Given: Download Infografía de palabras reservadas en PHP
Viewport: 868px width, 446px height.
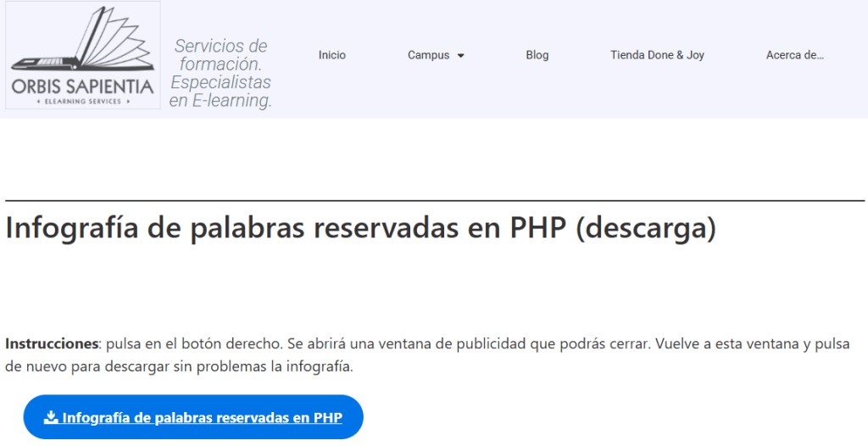Looking at the screenshot, I should pos(202,417).
